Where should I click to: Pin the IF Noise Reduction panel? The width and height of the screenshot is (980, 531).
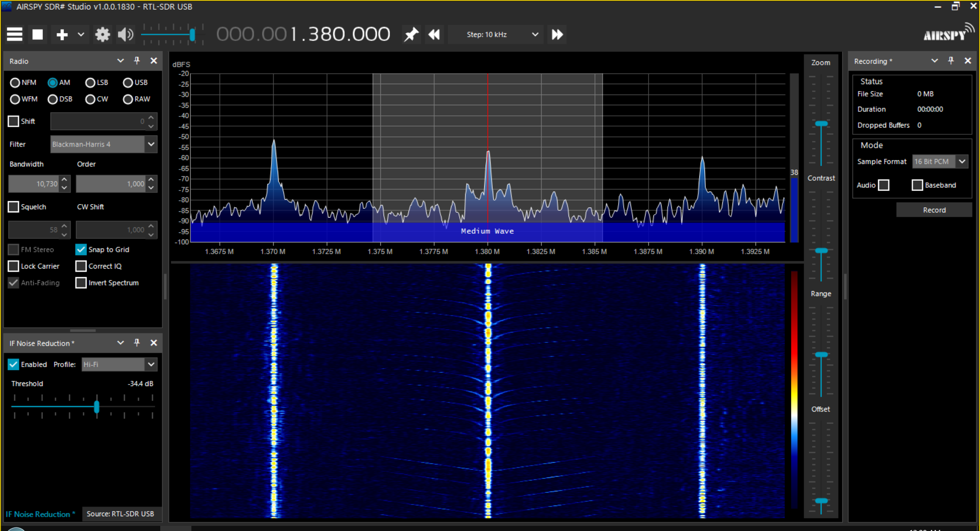tap(137, 343)
